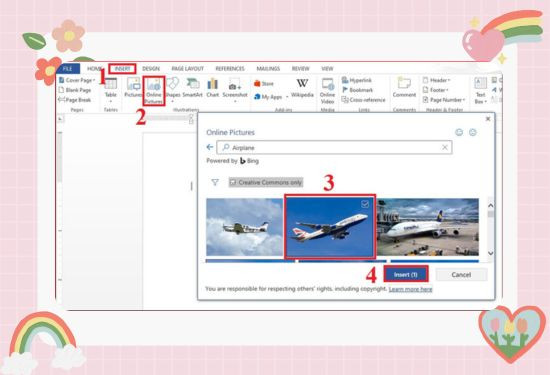Open the REFERENCES tab
This screenshot has width=550, height=375.
pyautogui.click(x=230, y=69)
